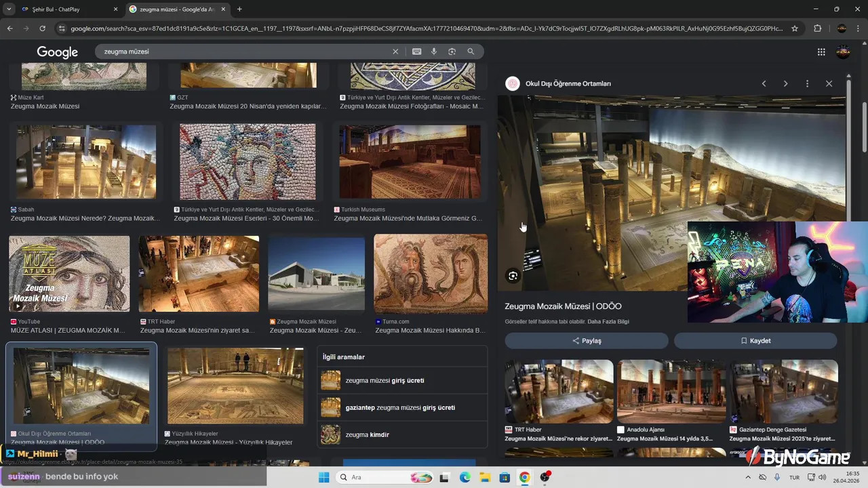Screen dimensions: 868x488
Task: Open Google apps grid
Action: click(821, 52)
